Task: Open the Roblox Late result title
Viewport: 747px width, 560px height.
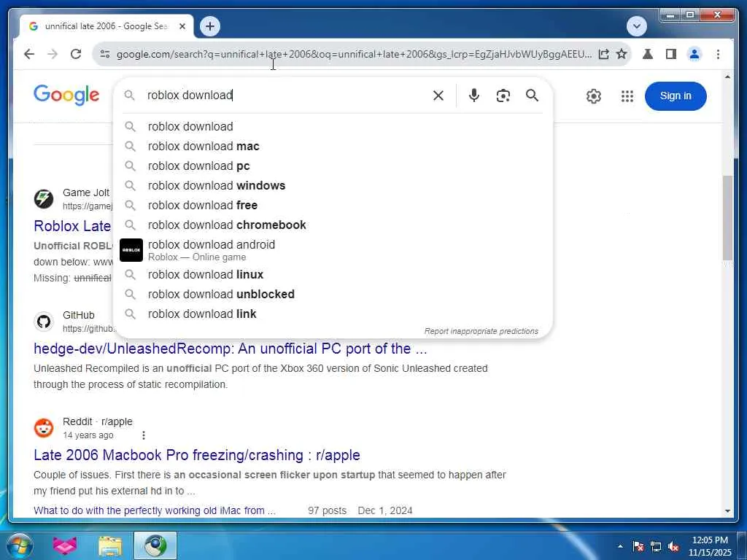Action: coord(72,226)
